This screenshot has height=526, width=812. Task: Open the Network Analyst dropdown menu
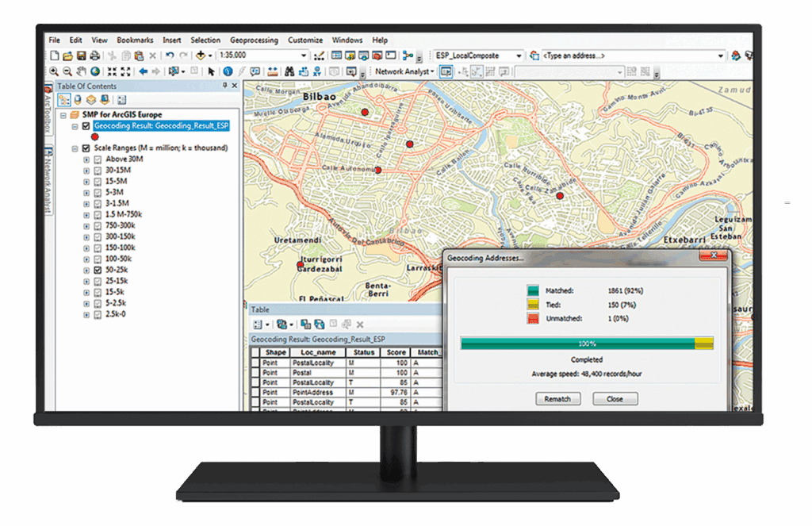404,71
